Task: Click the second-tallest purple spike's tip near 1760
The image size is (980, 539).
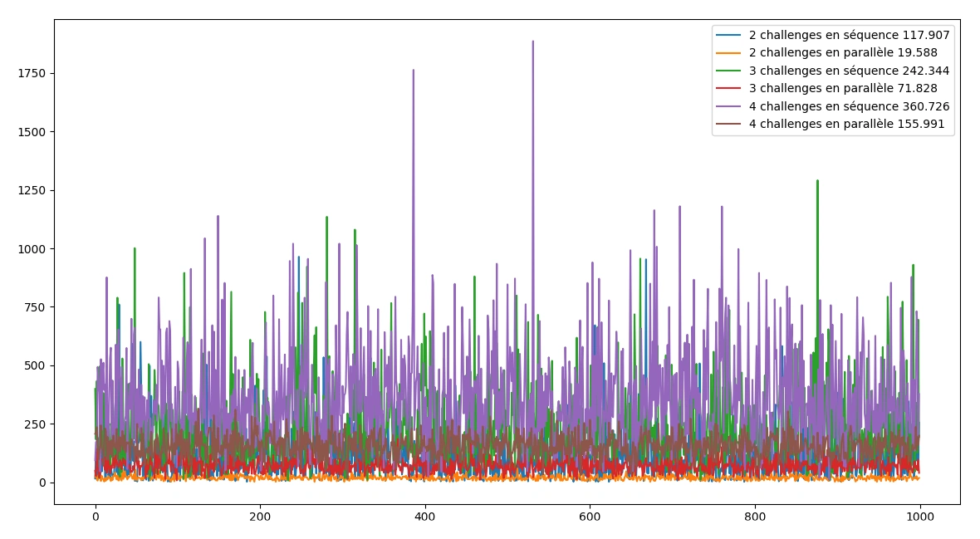Action: [x=413, y=71]
